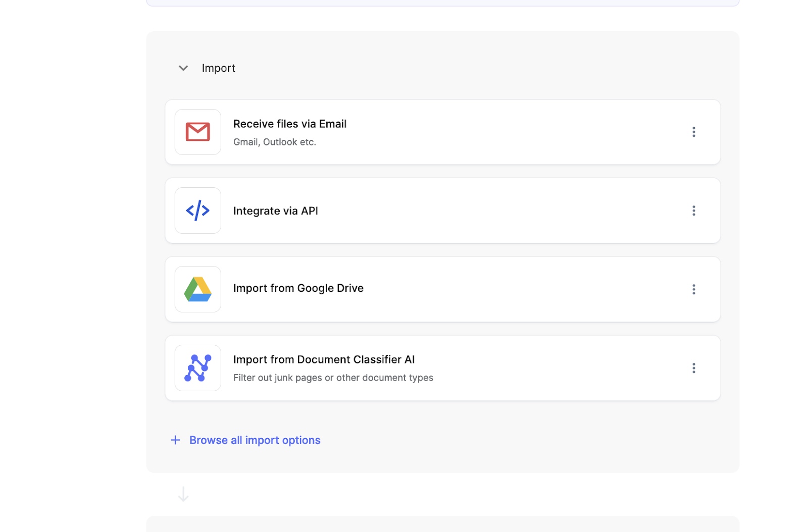Click the 'Filter out junk pages' description
Screen dimensions: 808x532
[x=333, y=378]
